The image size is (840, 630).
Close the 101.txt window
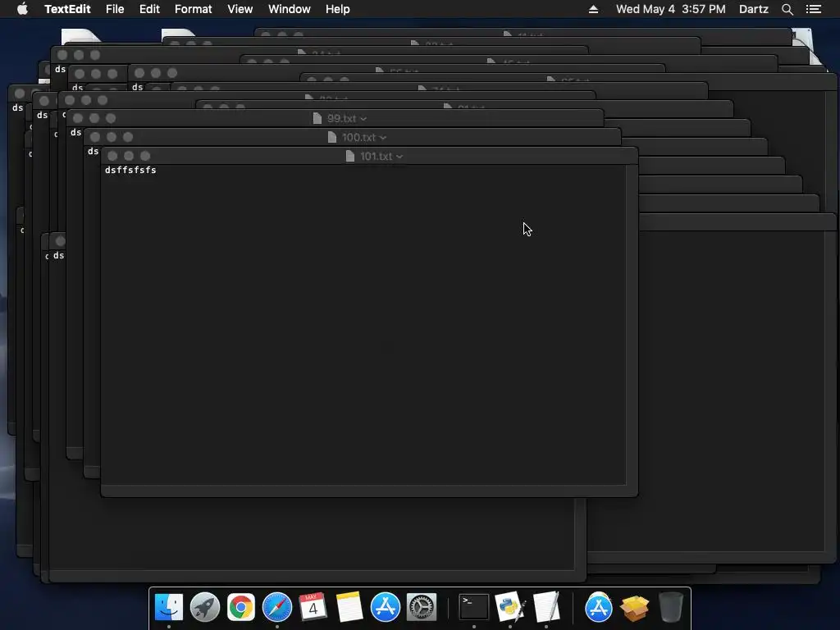(x=112, y=156)
